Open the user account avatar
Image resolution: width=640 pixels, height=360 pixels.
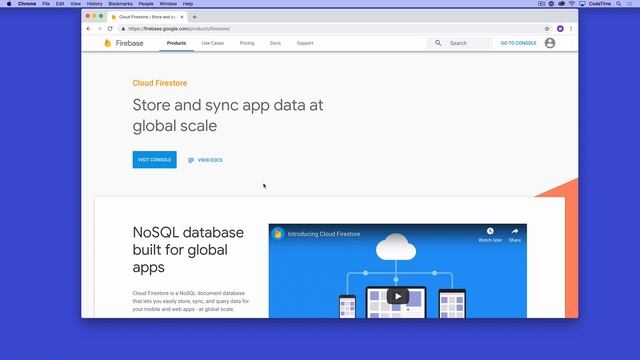tap(550, 43)
